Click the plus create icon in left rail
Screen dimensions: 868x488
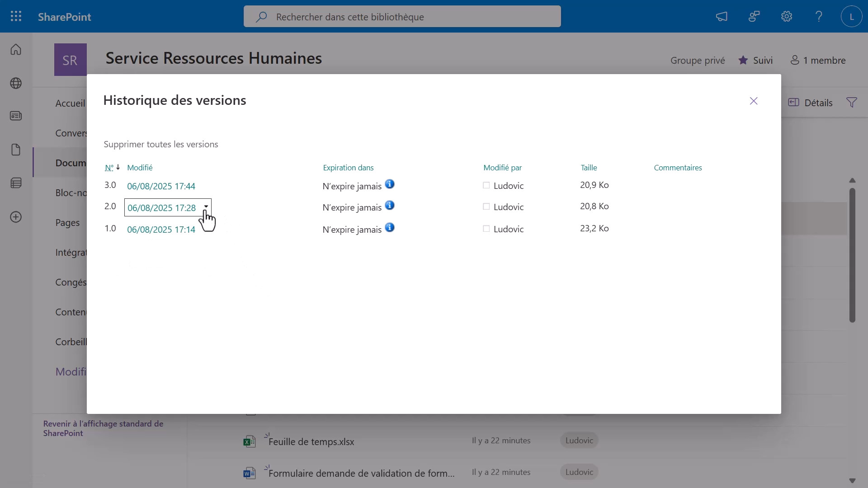tap(16, 217)
